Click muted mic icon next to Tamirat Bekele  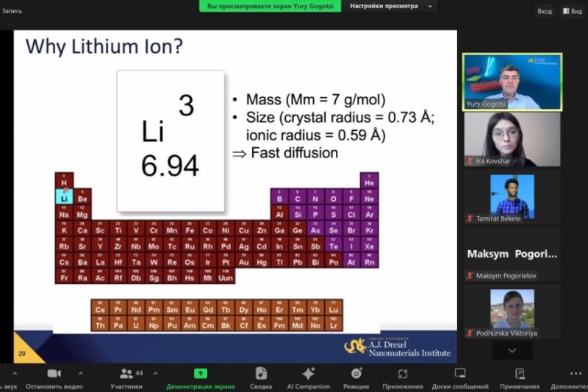tap(470, 218)
